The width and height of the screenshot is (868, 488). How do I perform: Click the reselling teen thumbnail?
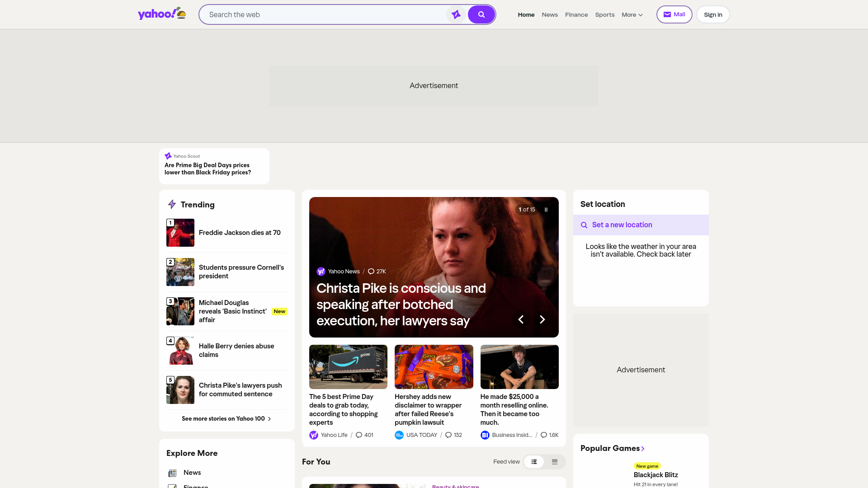pos(519,367)
